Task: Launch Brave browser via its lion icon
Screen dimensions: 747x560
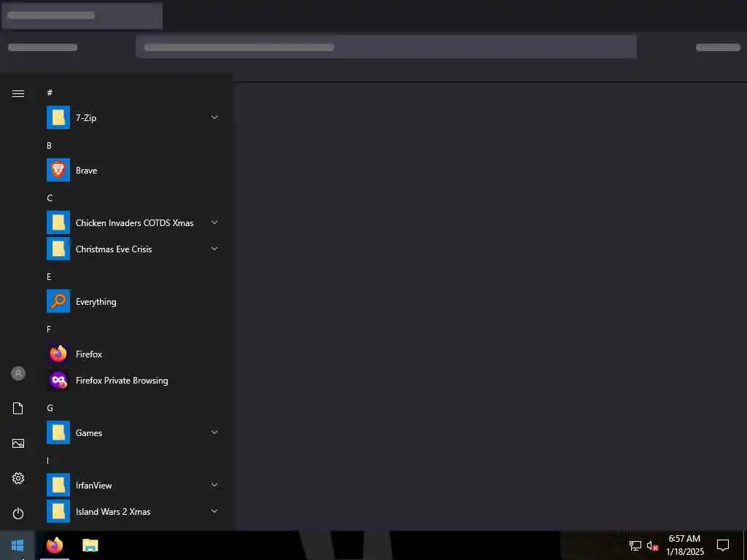Action: click(58, 170)
